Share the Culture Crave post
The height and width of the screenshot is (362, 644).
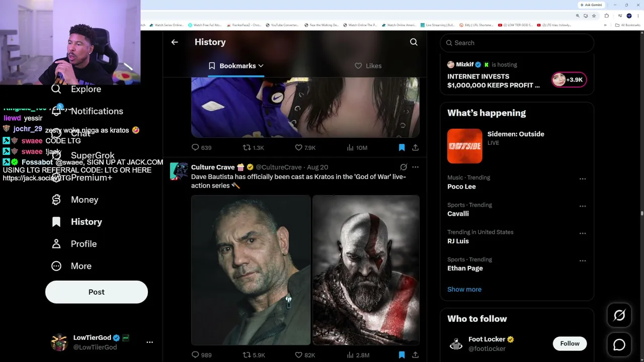[415, 355]
